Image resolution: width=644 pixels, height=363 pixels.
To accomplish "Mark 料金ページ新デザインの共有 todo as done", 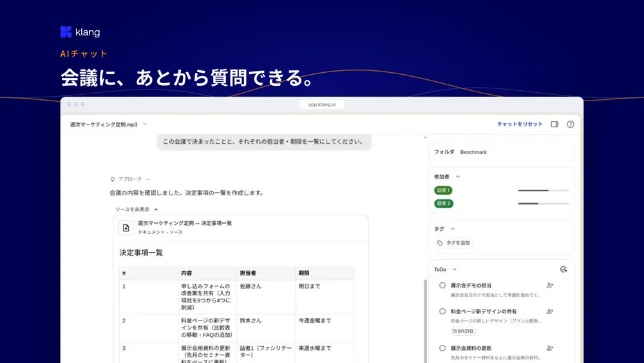I will click(x=442, y=311).
